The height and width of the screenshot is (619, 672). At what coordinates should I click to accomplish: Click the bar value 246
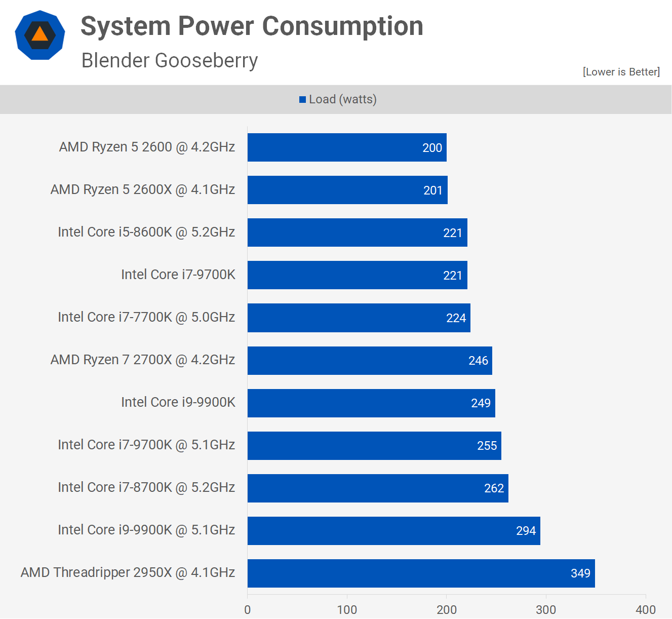click(478, 361)
